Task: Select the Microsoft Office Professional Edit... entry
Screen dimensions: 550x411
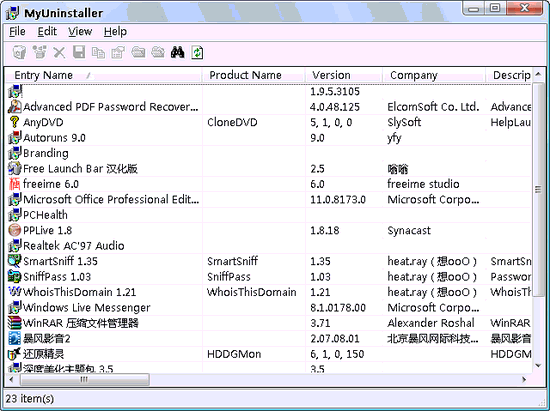Action: [x=269, y=199]
